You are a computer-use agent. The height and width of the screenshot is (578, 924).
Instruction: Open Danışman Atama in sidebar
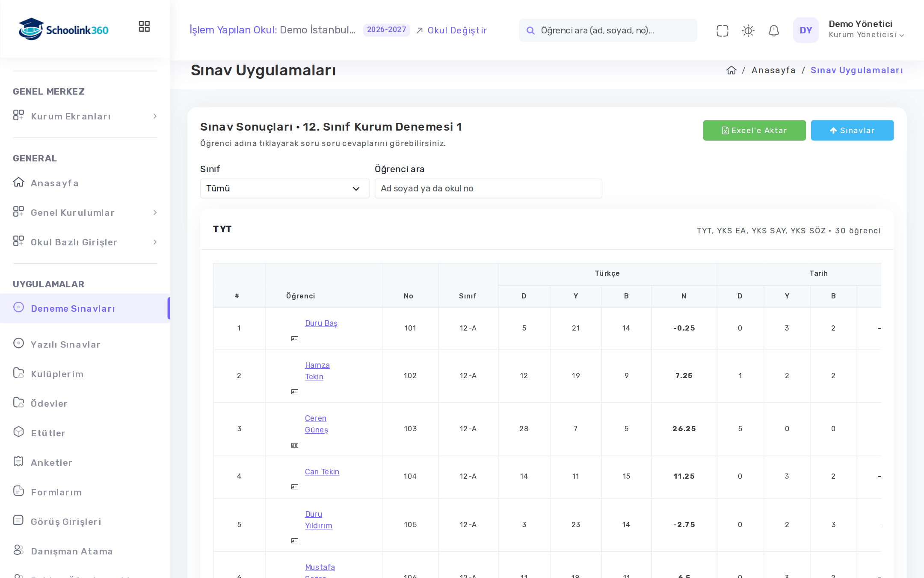(85, 551)
